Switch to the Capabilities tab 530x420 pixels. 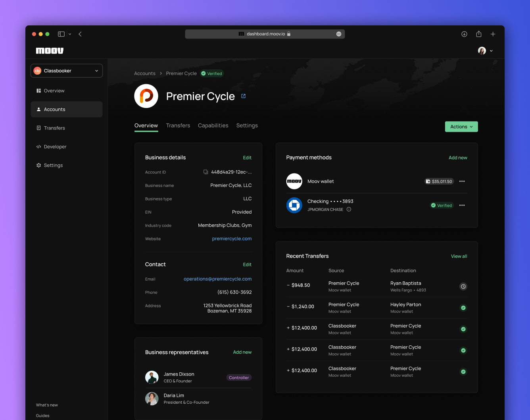point(213,125)
